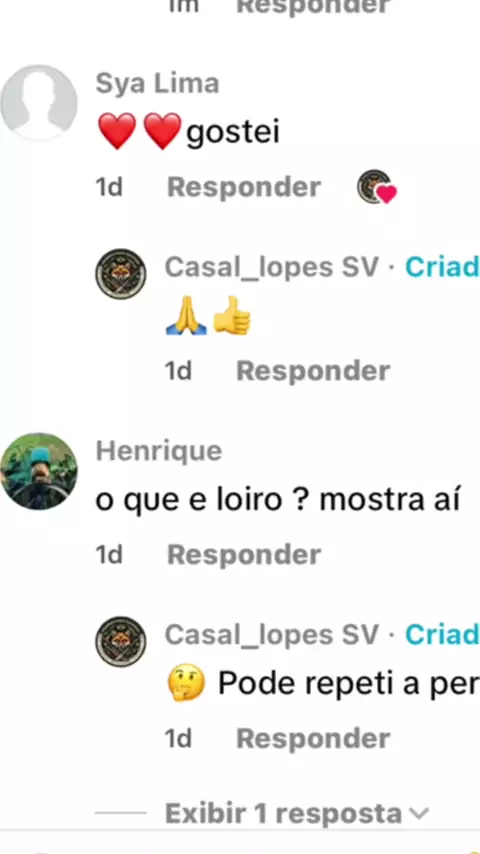
Task: Expand Exibir 1 resposta replies
Action: point(283,814)
